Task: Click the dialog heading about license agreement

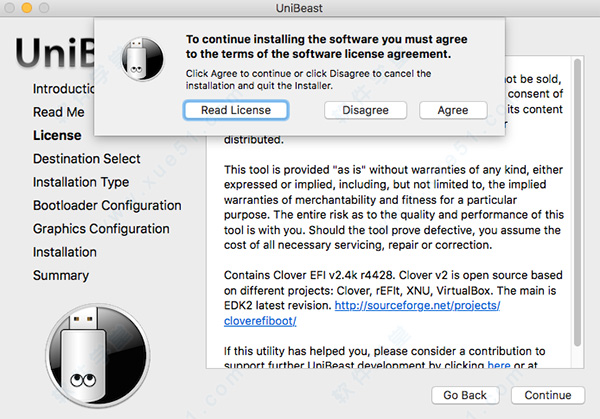Action: point(326,47)
